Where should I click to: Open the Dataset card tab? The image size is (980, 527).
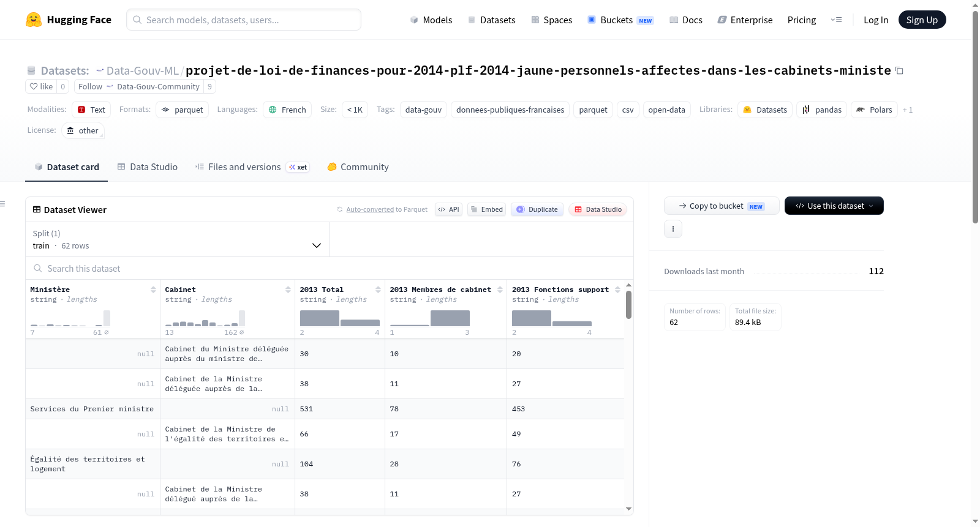(67, 167)
